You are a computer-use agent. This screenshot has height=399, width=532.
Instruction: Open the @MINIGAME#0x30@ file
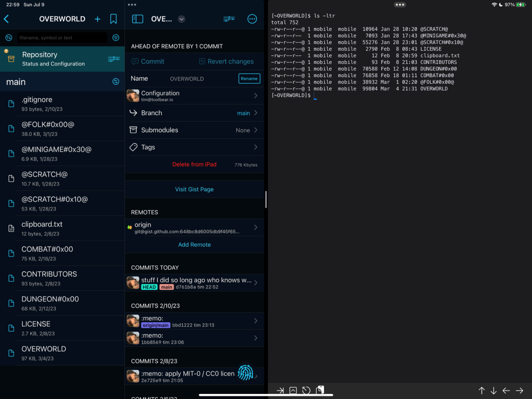tap(62, 154)
